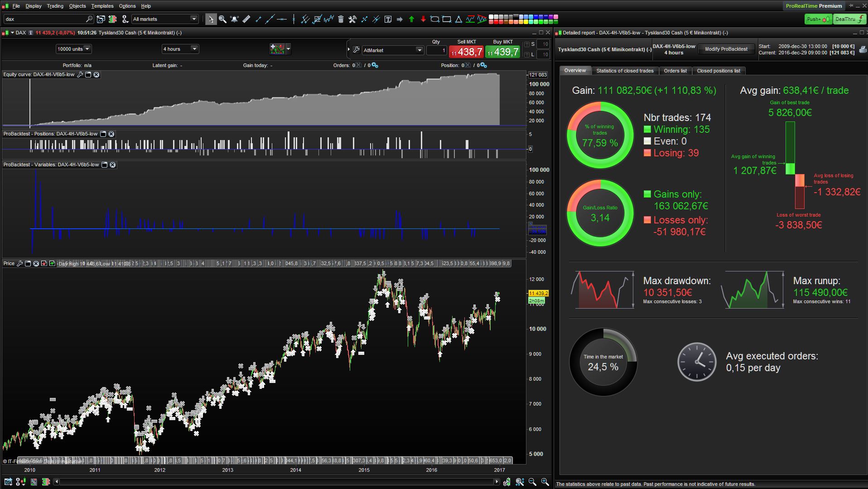Click the Qty quantity input field

pos(437,50)
